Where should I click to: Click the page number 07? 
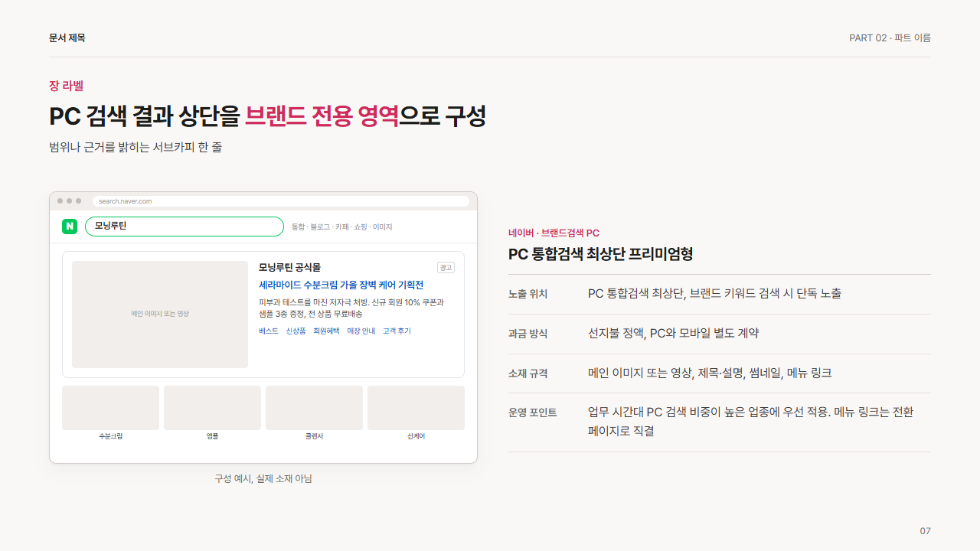point(926,531)
